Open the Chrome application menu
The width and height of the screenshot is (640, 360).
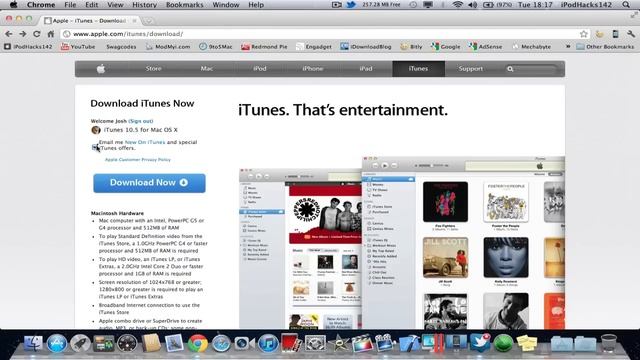(x=41, y=5)
